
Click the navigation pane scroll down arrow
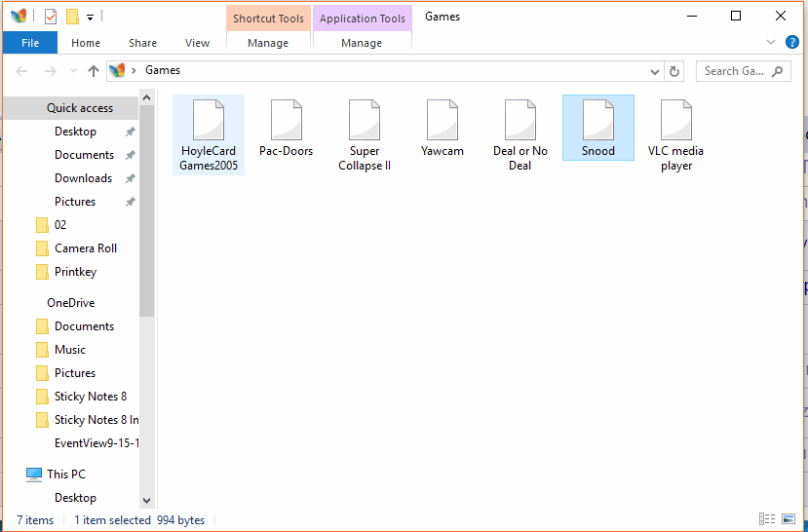click(147, 501)
